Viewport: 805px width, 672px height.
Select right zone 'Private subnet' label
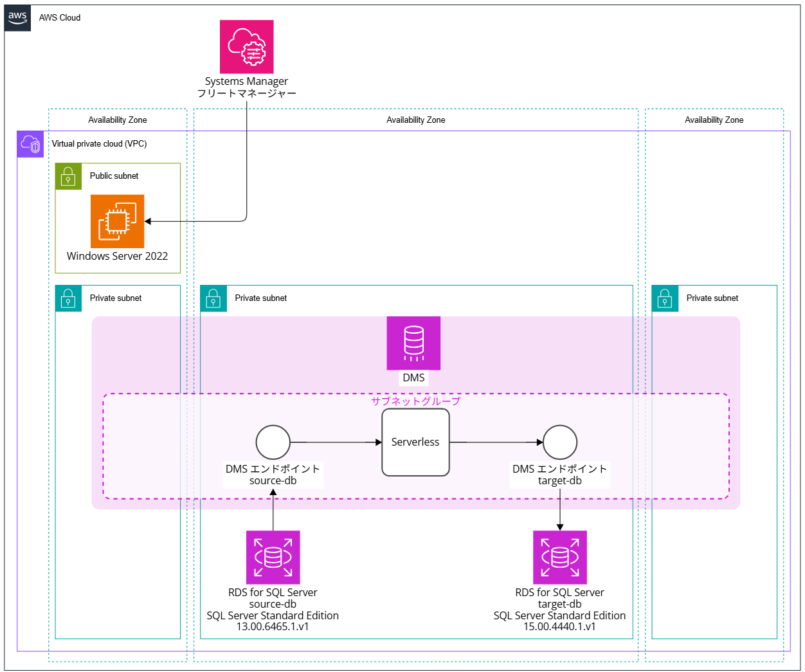tap(712, 298)
